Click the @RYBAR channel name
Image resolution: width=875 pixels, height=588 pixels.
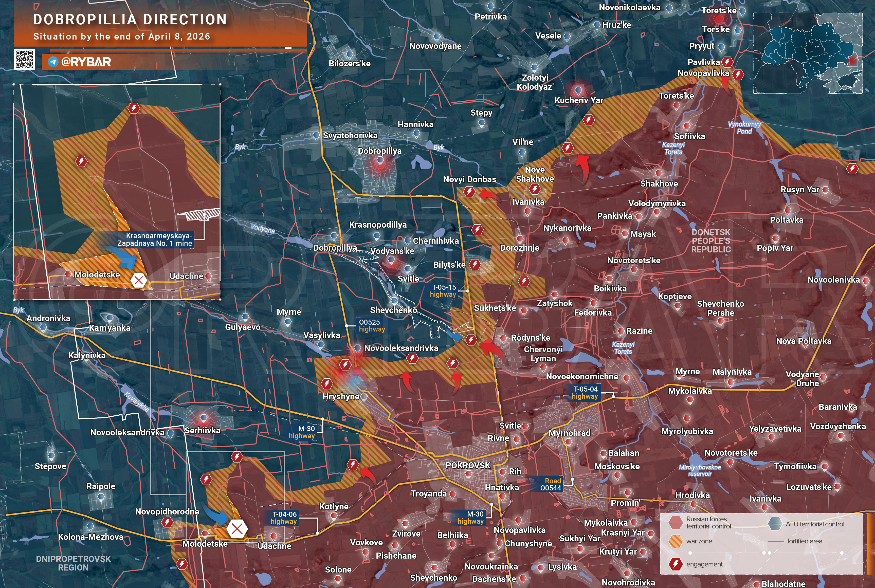click(86, 62)
